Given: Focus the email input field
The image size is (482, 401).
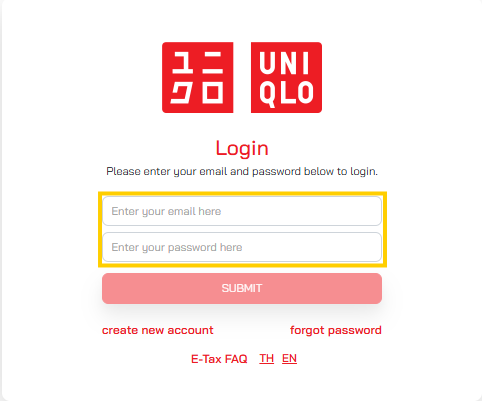Looking at the screenshot, I should click(242, 211).
